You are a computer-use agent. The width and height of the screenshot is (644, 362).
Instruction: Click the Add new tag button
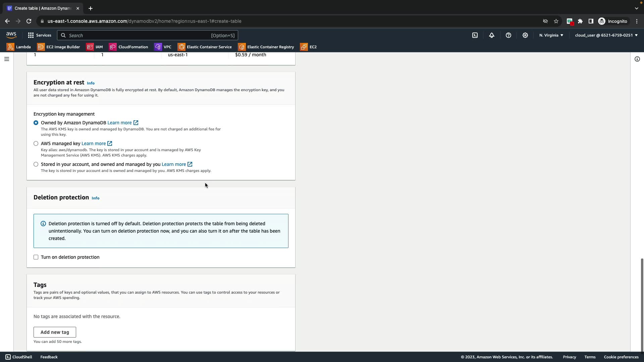point(55,332)
